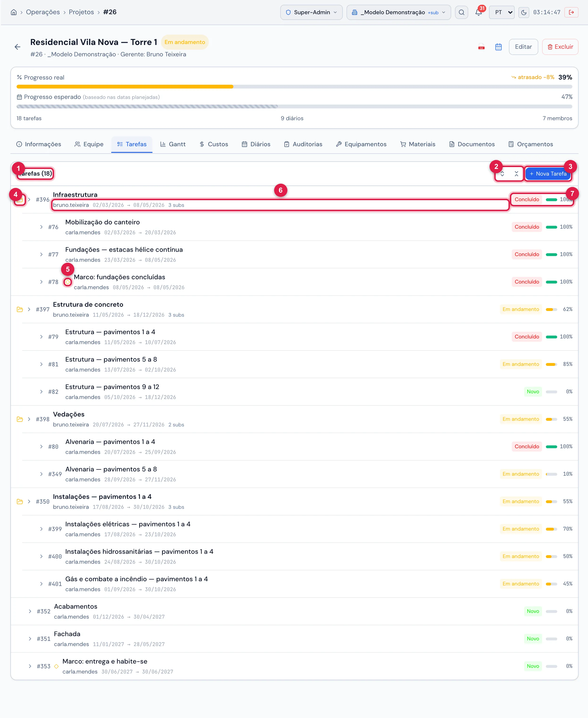Click milestone diamond icon of task #78
Screen dimensions: 588x718
[x=68, y=282]
